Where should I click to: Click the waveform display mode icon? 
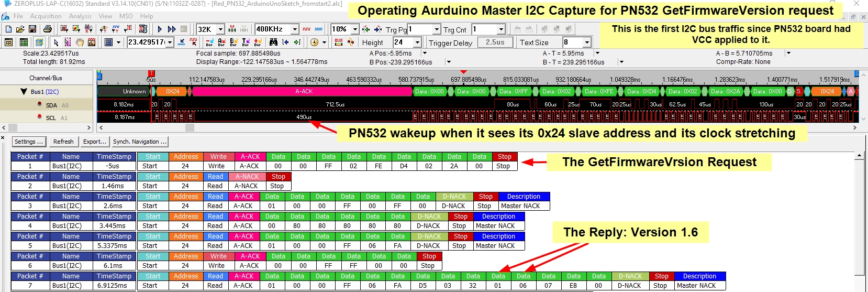click(x=8, y=42)
